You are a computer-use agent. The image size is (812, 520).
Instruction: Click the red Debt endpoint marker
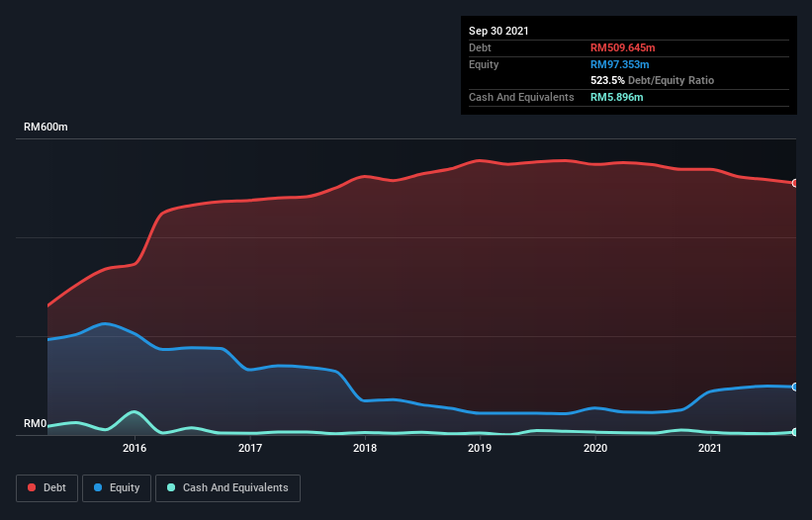coord(795,183)
